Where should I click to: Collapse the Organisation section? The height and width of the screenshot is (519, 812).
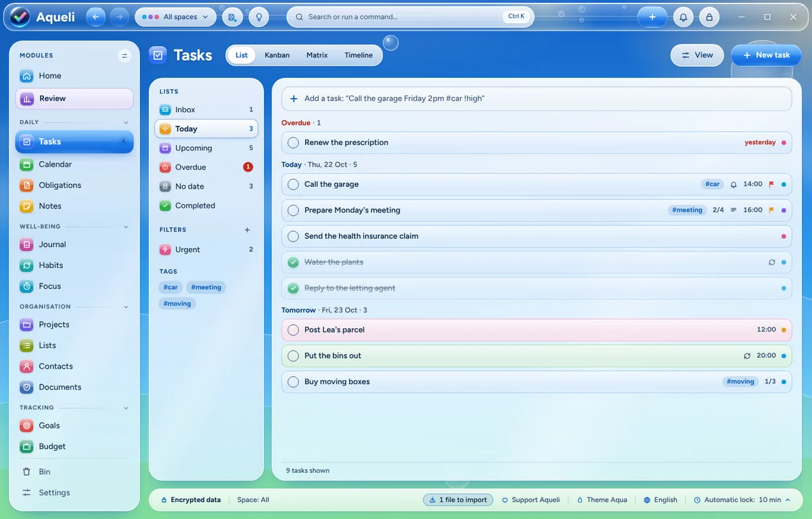(x=126, y=307)
